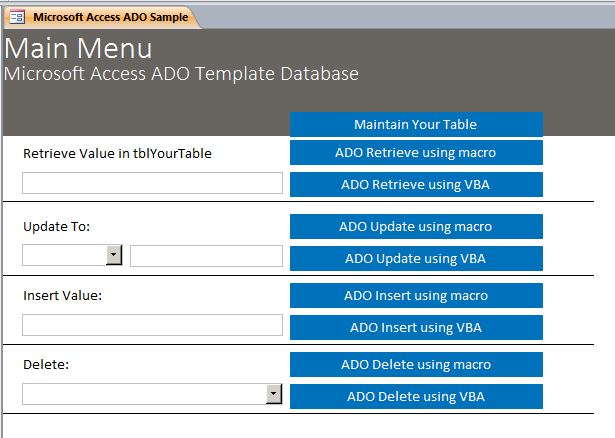Click the form icon in the Microsoft Access ADO Sample tab
Image resolution: width=615 pixels, height=438 pixels.
click(17, 17)
